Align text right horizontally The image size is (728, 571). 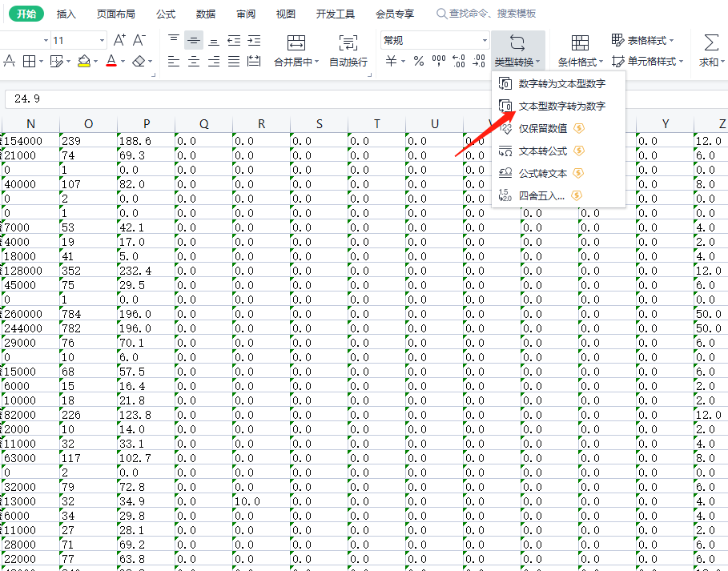214,61
